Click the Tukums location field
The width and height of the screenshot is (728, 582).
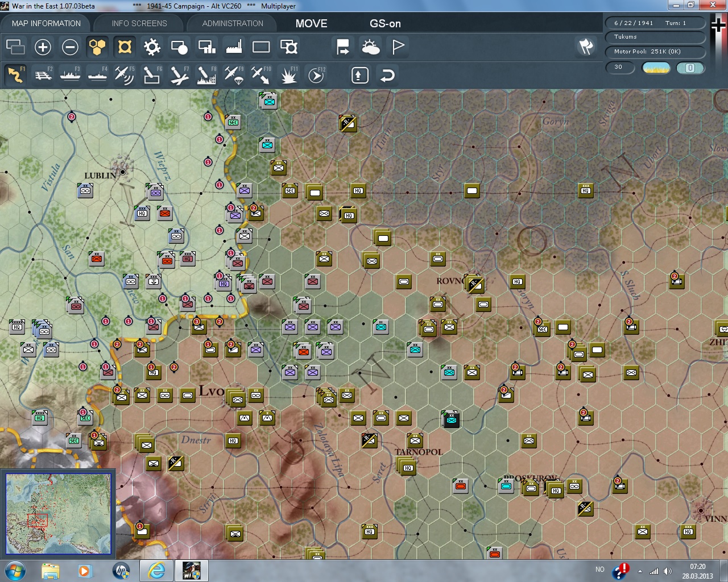tap(655, 37)
